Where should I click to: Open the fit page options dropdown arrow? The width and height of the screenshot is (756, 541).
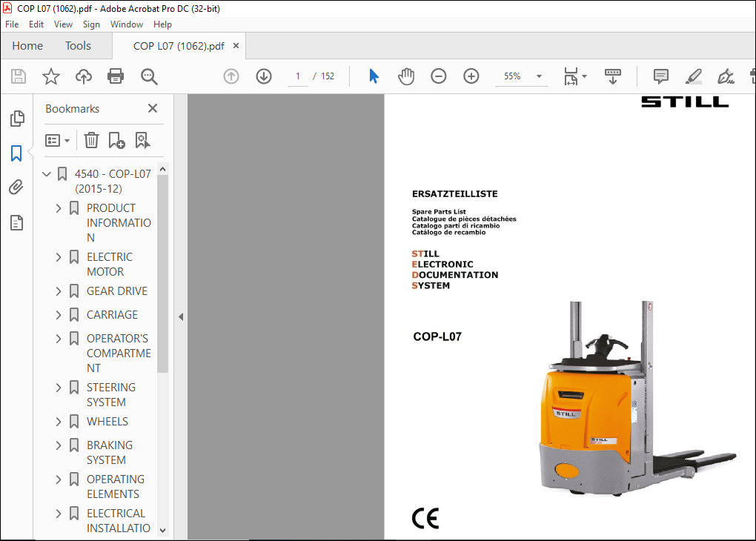click(x=584, y=76)
